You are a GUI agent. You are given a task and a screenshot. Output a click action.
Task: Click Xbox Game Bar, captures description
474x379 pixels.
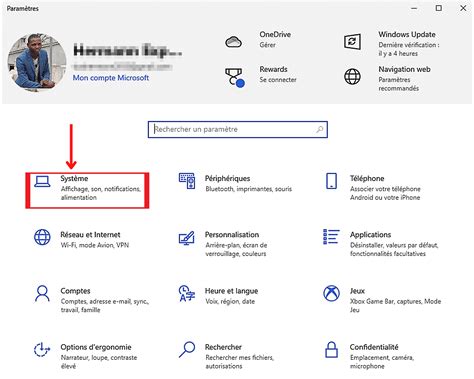pyautogui.click(x=395, y=306)
